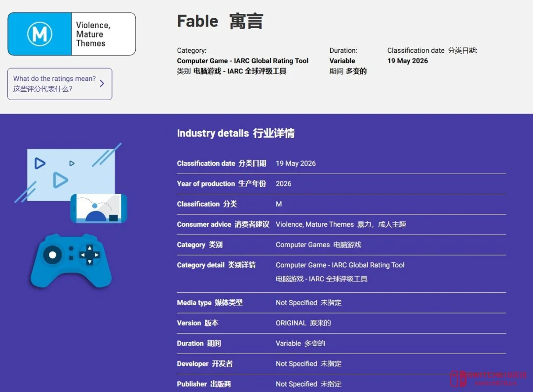The height and width of the screenshot is (392, 533).
Task: Click Publisher value "Not Specified"
Action: point(297,384)
